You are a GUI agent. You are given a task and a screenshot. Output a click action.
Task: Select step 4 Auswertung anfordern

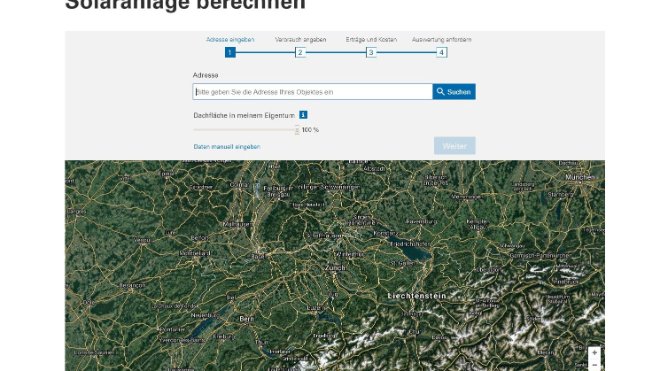(x=442, y=53)
